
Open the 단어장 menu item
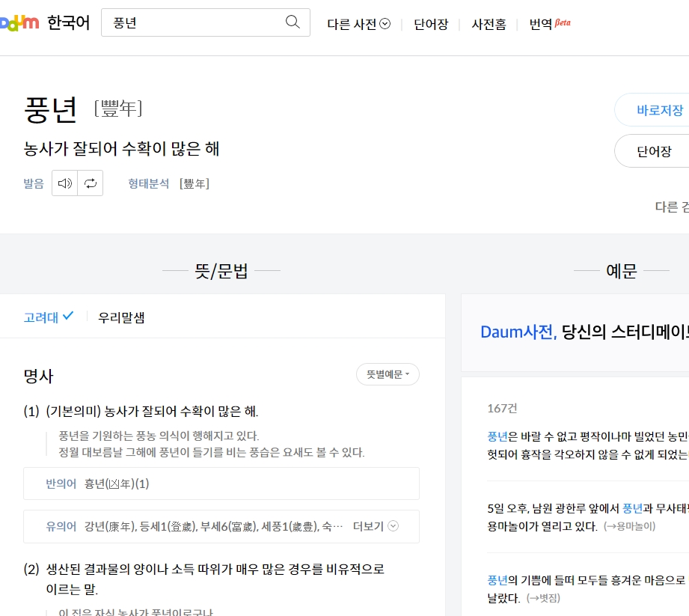(430, 23)
